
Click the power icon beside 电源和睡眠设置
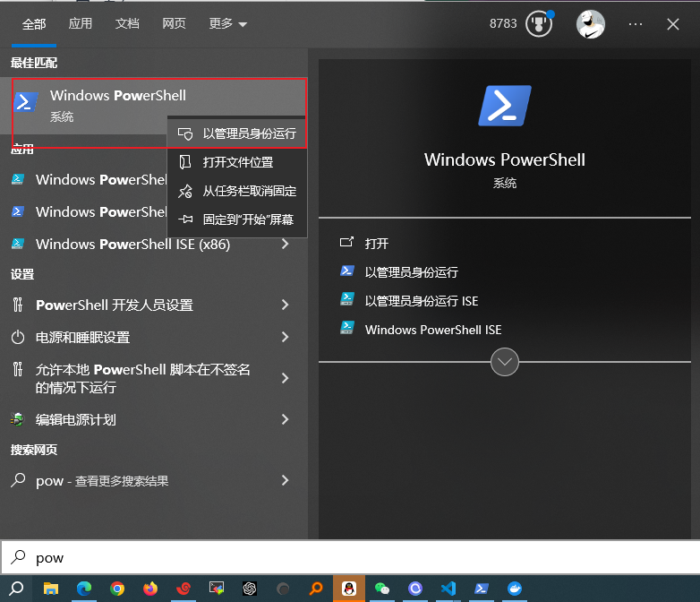18,337
